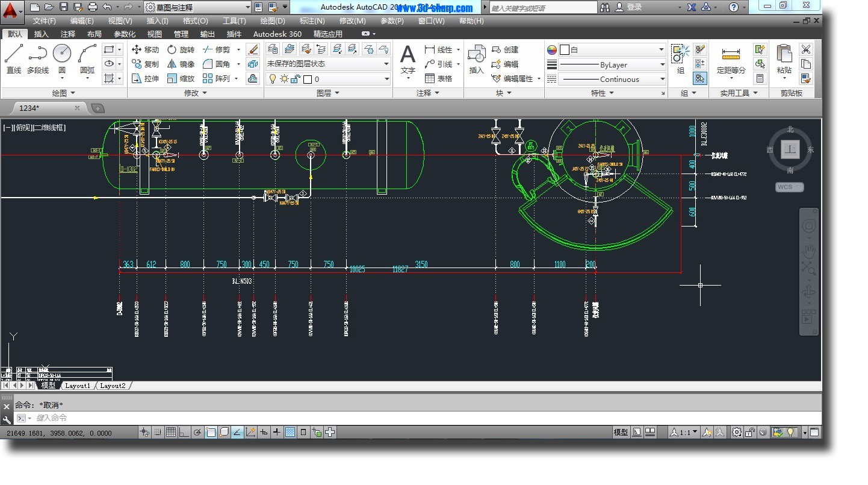Open the 未保存的图层状态 layer state dropdown
This screenshot has width=868, height=485.
click(x=328, y=64)
